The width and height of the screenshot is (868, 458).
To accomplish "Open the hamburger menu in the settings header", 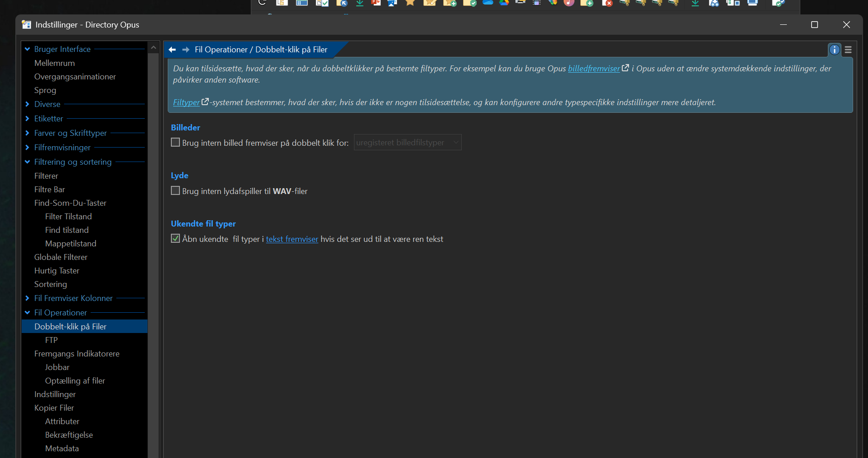I will [848, 50].
